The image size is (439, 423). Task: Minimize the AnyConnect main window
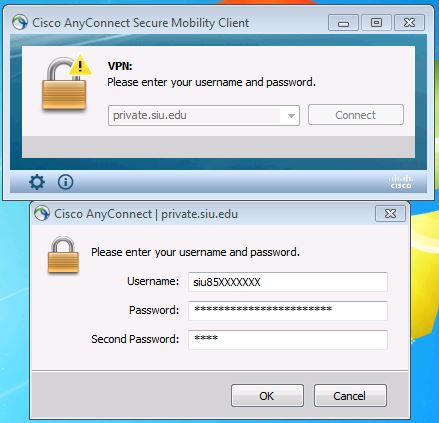coord(343,23)
